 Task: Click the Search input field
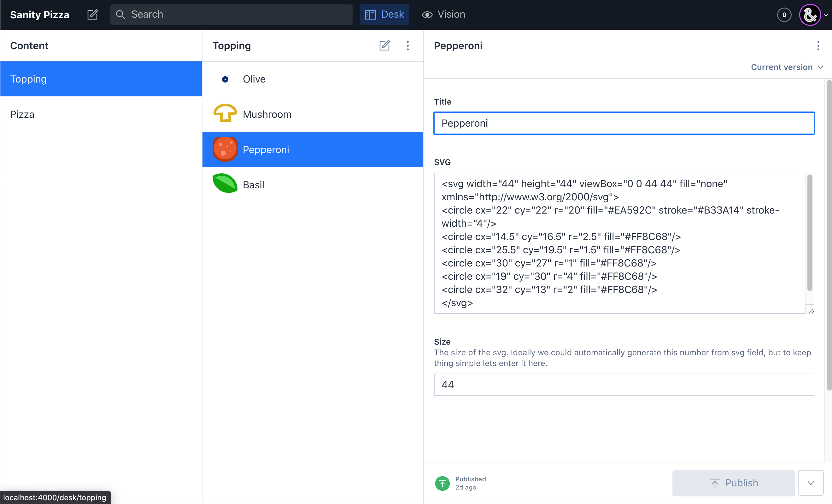click(x=236, y=14)
